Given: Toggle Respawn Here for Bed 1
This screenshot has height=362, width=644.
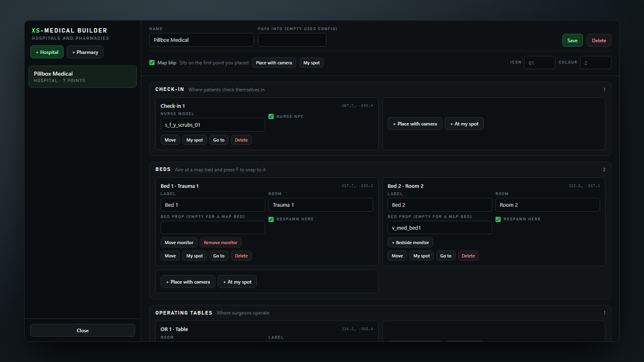Looking at the screenshot, I should (x=271, y=219).
